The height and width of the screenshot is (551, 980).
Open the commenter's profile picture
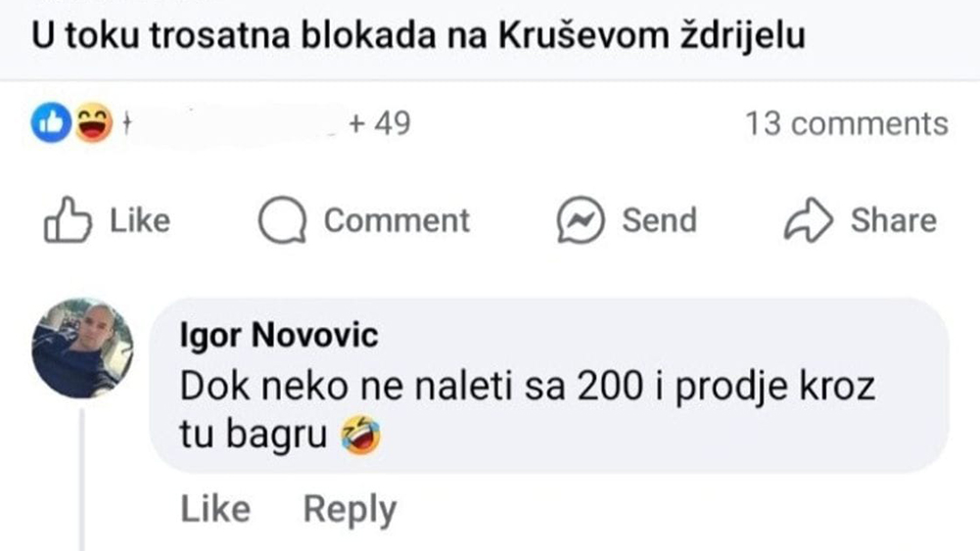pos(82,347)
